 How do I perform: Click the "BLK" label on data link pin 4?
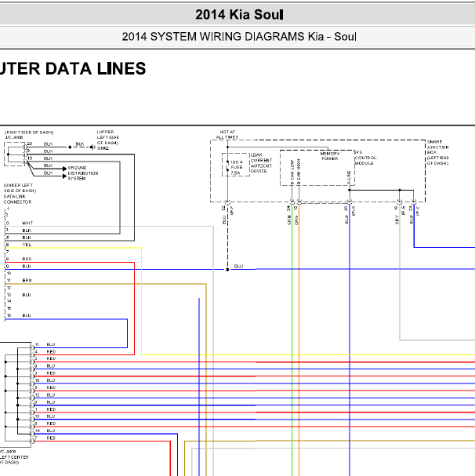(x=27, y=231)
